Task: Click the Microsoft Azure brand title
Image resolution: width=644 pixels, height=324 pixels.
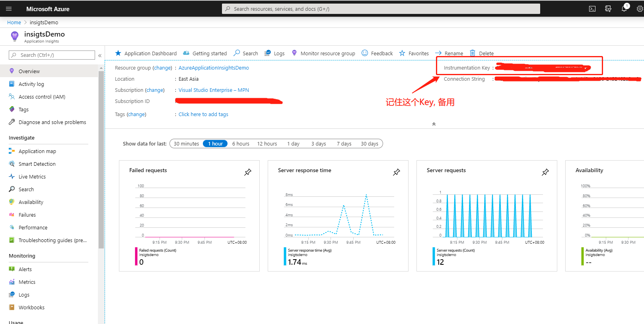Action: [x=48, y=9]
